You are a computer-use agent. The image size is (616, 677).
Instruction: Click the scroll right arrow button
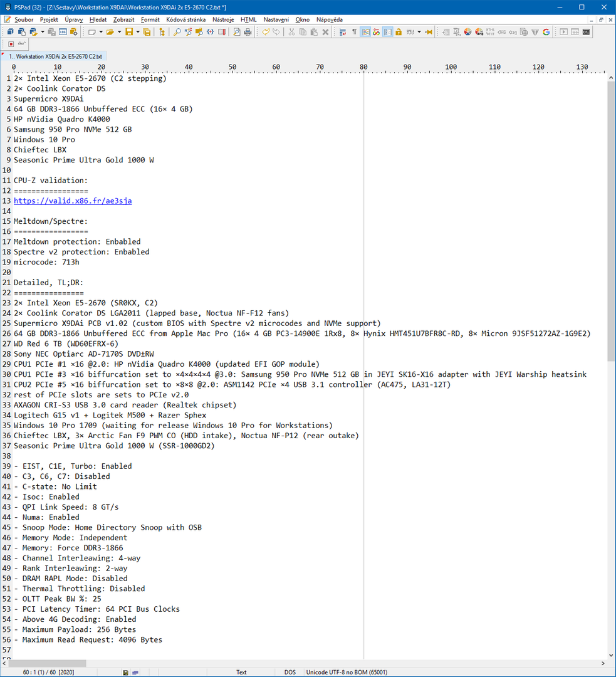603,663
